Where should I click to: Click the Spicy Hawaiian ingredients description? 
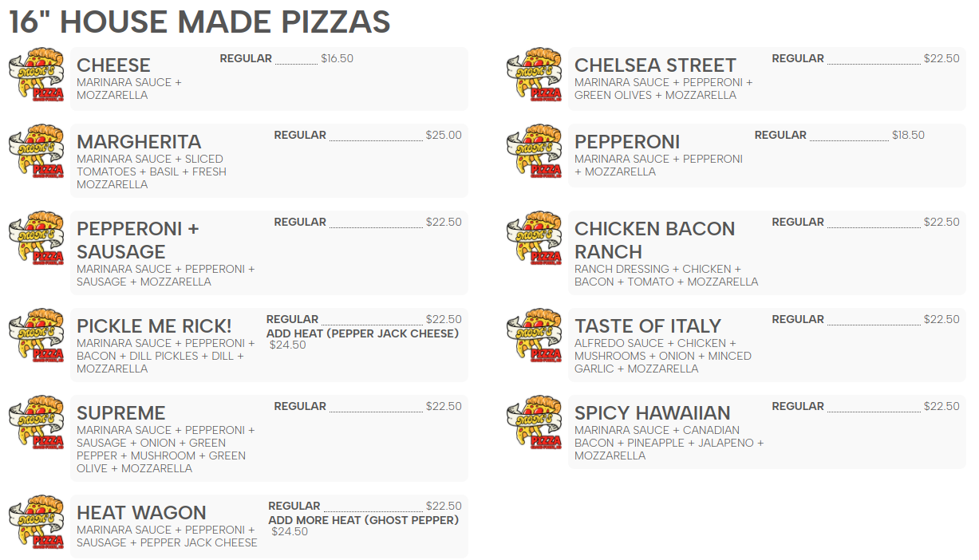[x=669, y=443]
